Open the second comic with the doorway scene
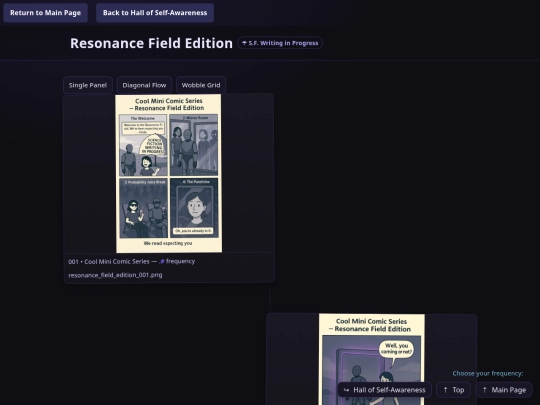Image resolution: width=540 pixels, height=405 pixels. [372, 359]
